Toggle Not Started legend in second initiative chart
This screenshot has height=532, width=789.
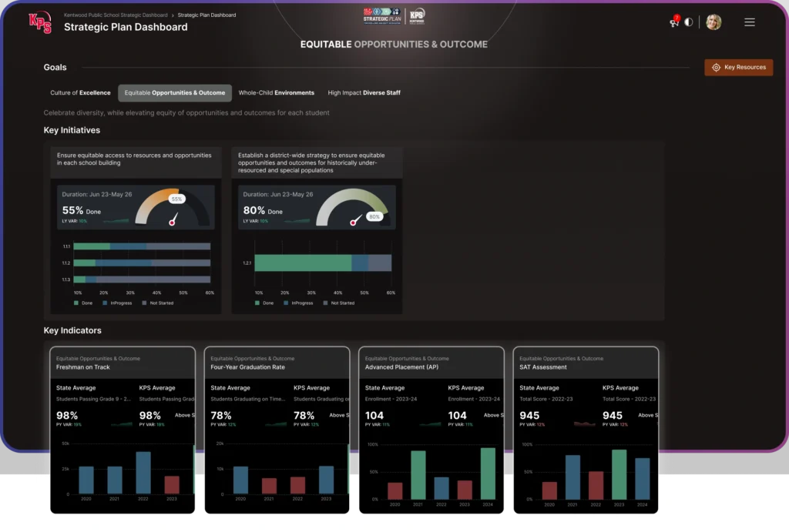338,303
